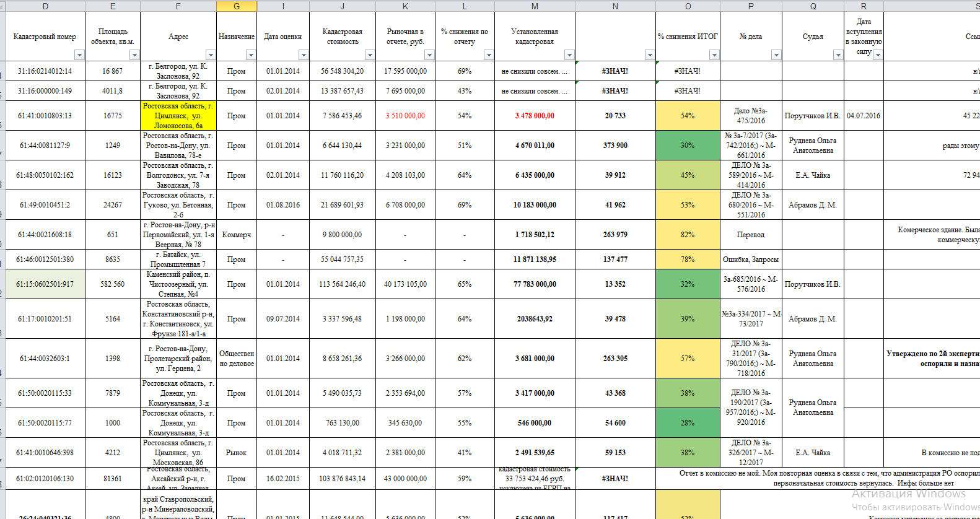Viewport: 980px width, 519px height.
Task: Expand the Кадастровая стоимость filter
Action: pyautogui.click(x=370, y=55)
